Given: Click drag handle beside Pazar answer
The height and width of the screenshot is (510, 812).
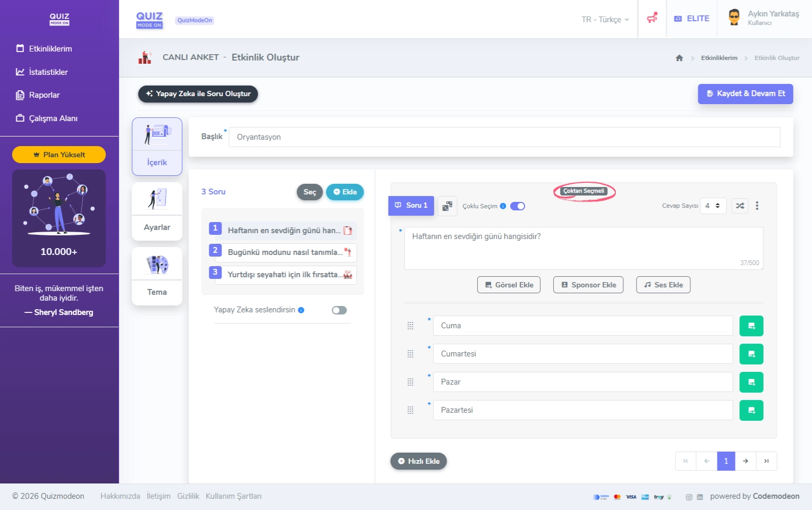Looking at the screenshot, I should [410, 382].
